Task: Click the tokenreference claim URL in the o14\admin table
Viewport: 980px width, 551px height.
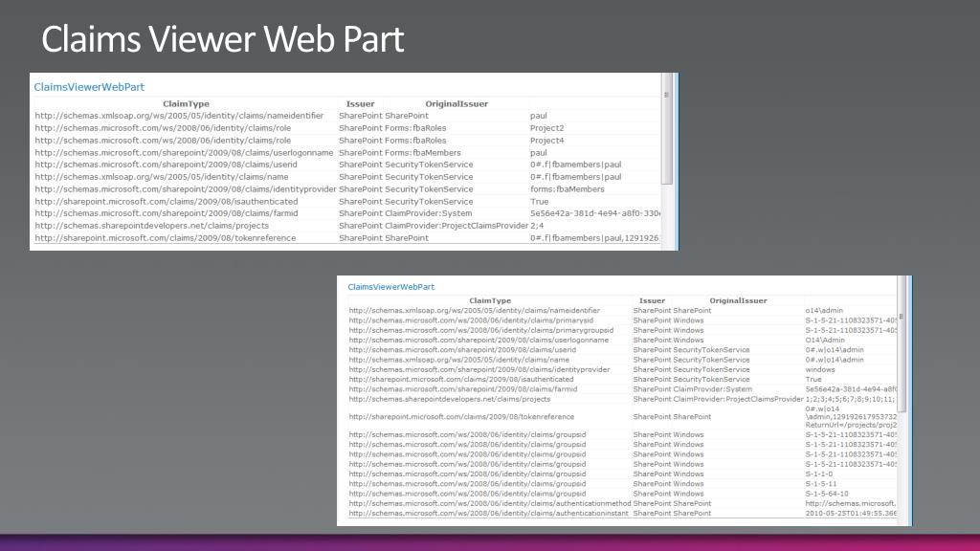Action: point(461,417)
